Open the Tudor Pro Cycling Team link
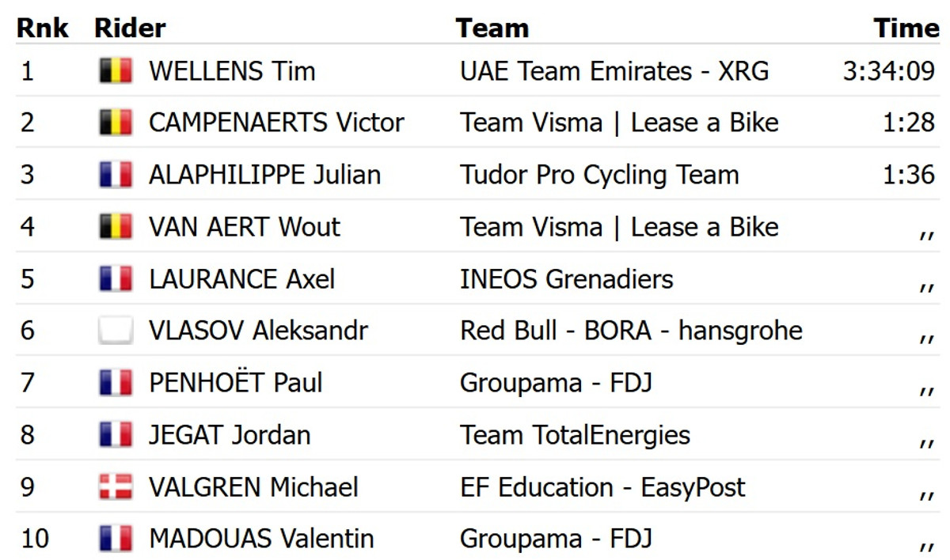This screenshot has height=560, width=950. (599, 176)
